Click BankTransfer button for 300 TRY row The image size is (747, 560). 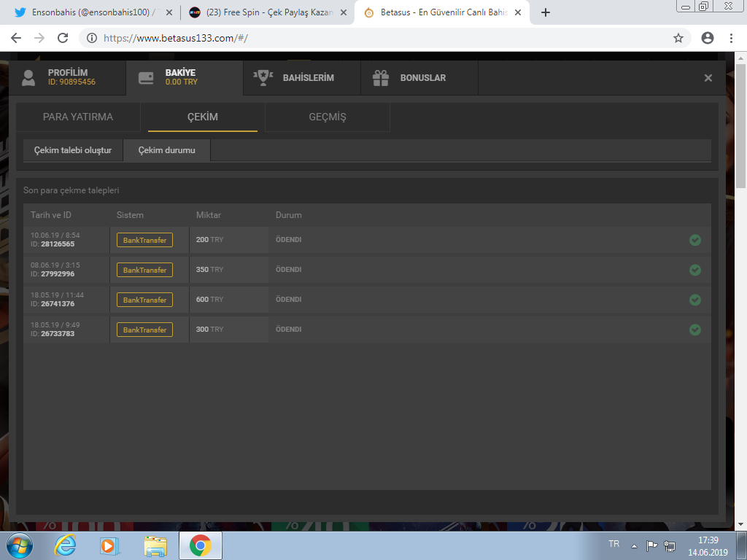point(144,330)
